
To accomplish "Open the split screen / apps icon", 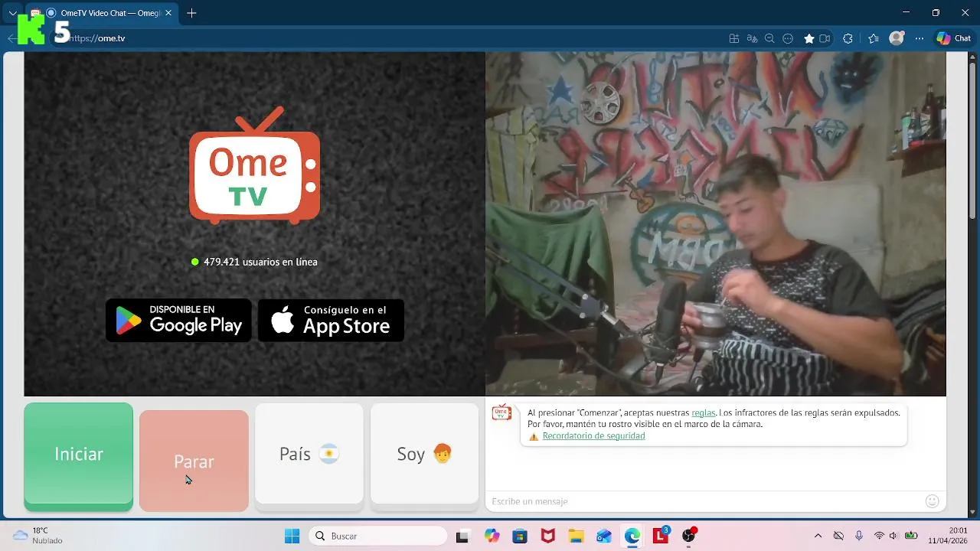I will click(734, 38).
